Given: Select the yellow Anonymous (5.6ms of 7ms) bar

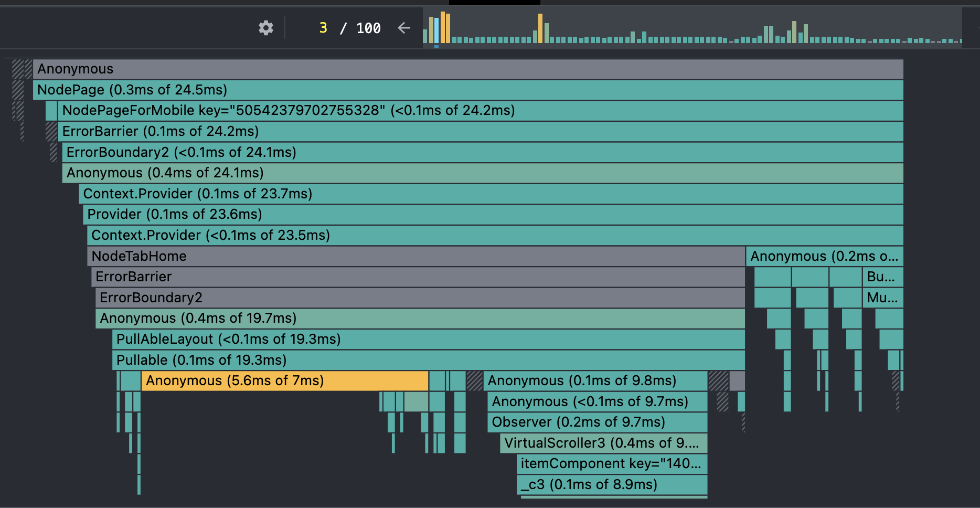Looking at the screenshot, I should pyautogui.click(x=285, y=381).
